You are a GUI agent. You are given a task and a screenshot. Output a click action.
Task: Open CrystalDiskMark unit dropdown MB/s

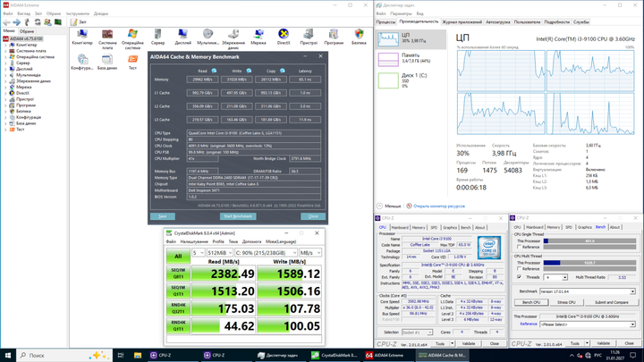[310, 253]
